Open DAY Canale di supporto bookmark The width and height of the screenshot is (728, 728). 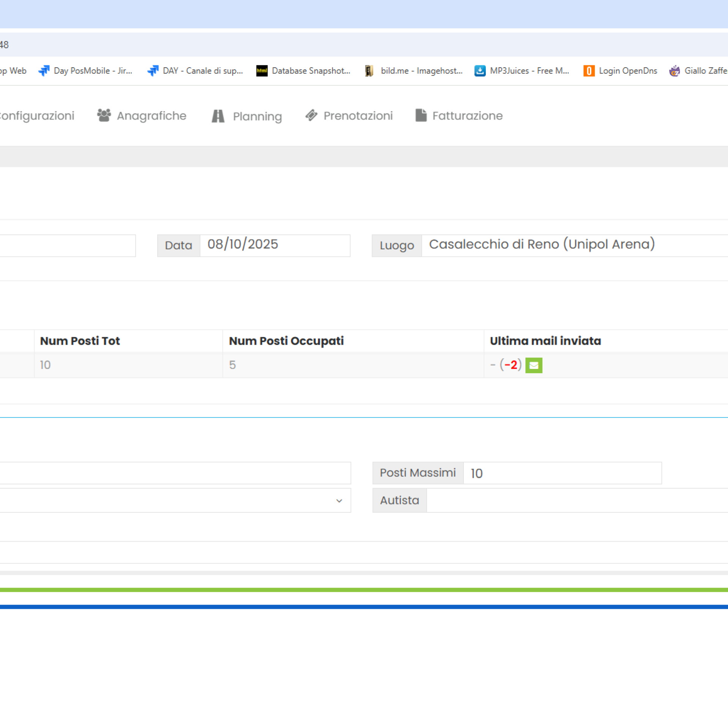coord(195,71)
